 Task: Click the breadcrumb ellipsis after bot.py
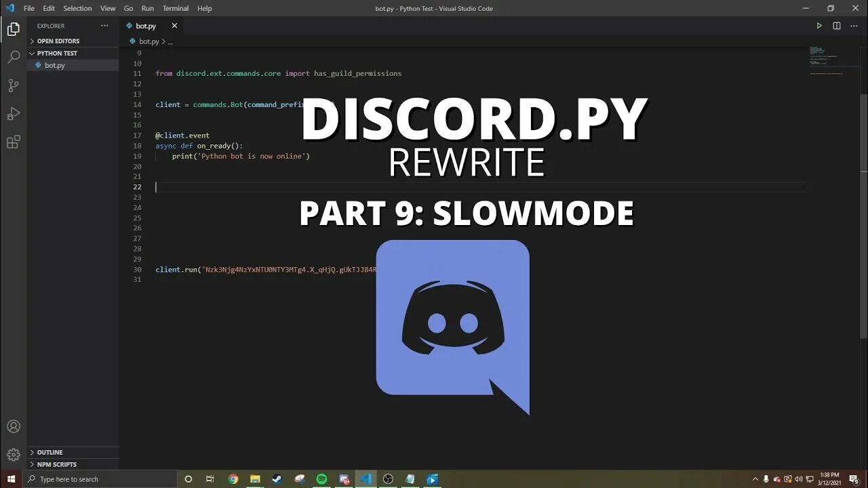pos(170,41)
